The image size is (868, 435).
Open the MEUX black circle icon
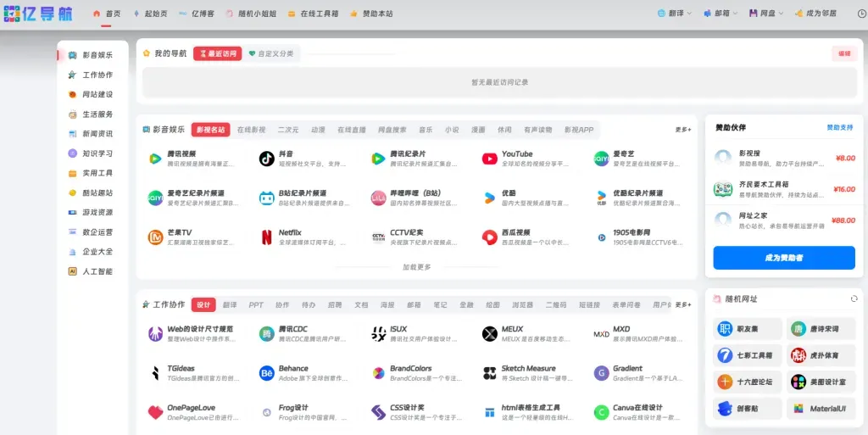[489, 334]
